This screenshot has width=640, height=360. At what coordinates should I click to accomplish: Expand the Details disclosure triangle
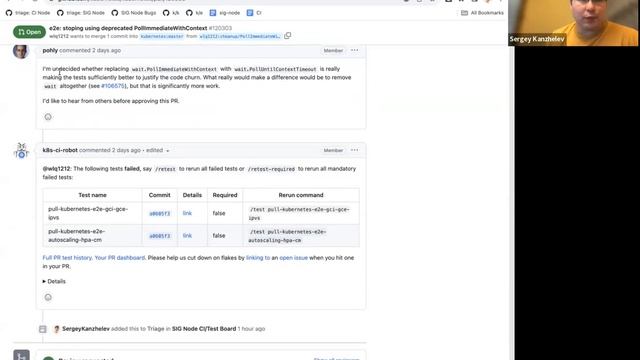coord(54,281)
